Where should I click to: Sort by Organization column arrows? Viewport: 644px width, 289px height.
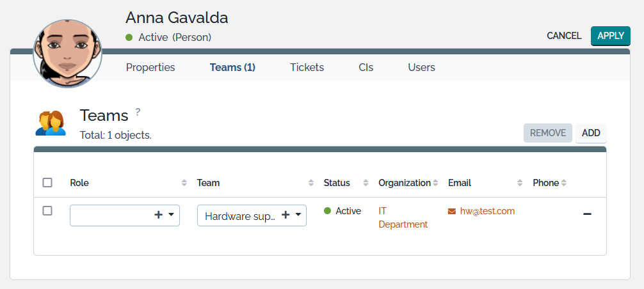tap(435, 183)
